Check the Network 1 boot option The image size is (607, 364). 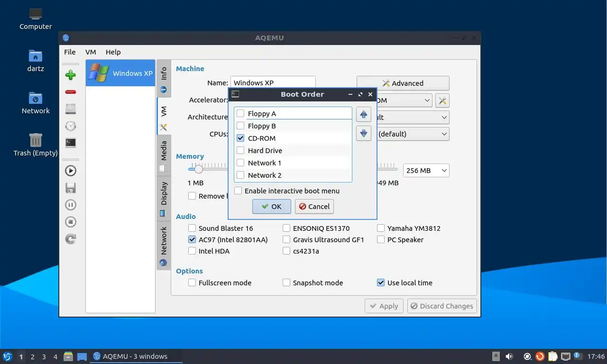point(240,163)
